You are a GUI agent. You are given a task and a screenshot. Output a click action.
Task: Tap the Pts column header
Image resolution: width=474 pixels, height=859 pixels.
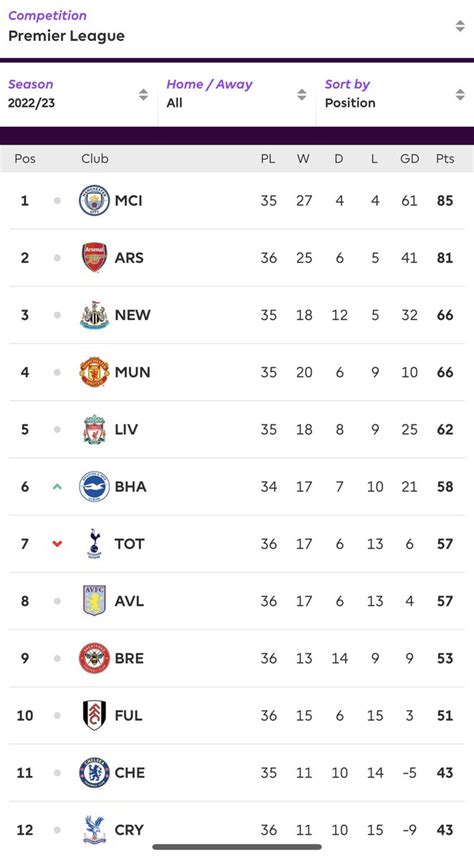(445, 159)
